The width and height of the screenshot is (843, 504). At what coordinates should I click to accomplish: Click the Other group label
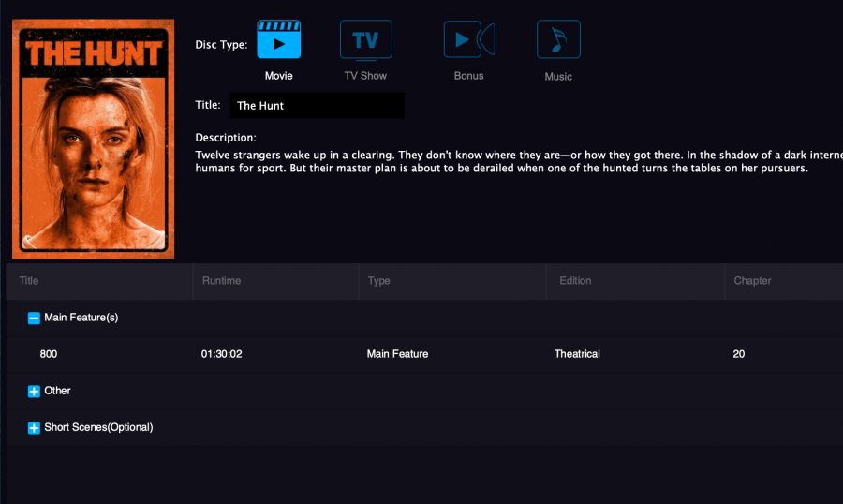[57, 391]
